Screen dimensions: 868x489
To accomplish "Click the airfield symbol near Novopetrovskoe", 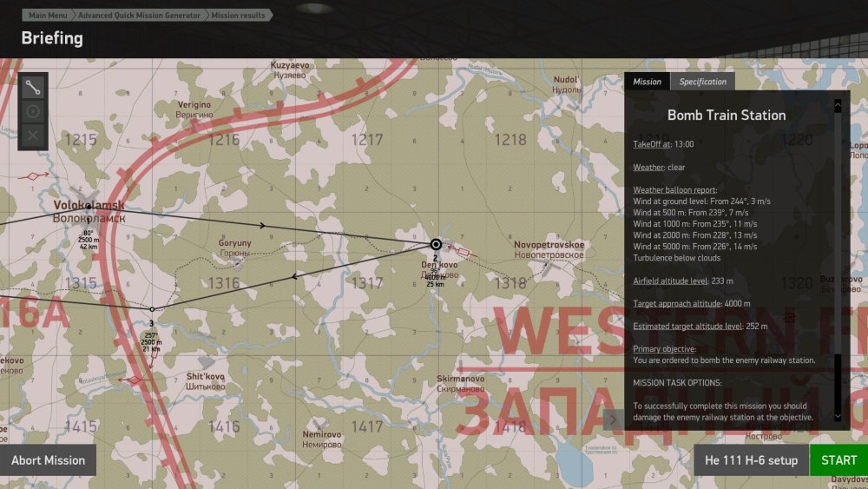I will [547, 268].
